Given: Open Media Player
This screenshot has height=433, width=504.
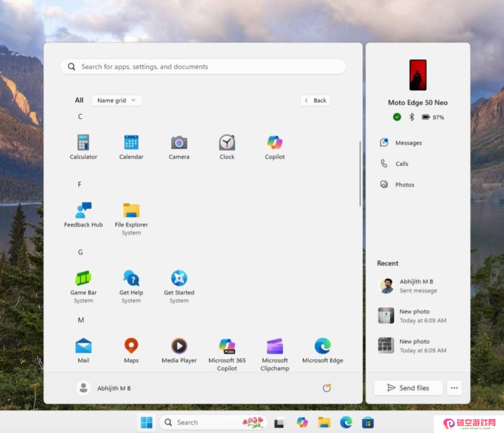Looking at the screenshot, I should [x=179, y=350].
